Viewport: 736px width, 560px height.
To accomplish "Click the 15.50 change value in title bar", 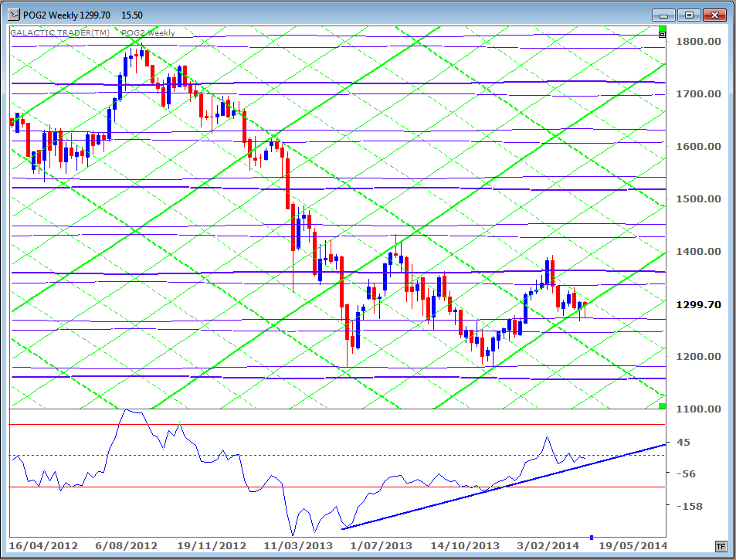I will pos(132,15).
